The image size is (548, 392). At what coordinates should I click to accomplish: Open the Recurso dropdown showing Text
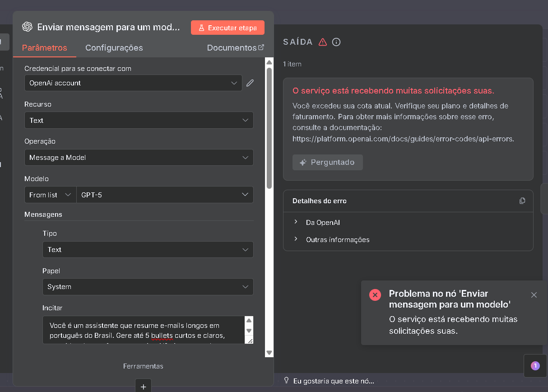click(x=139, y=121)
